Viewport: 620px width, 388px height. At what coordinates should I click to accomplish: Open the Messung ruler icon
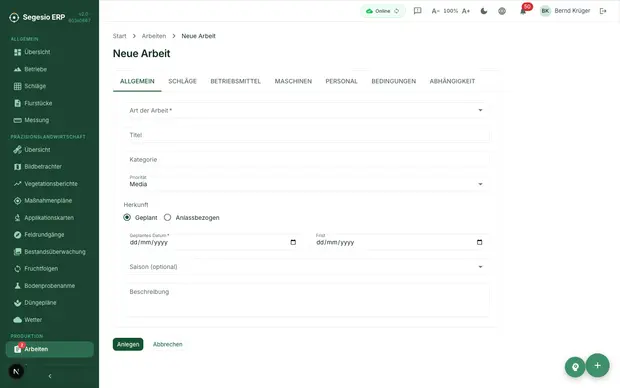pos(17,120)
